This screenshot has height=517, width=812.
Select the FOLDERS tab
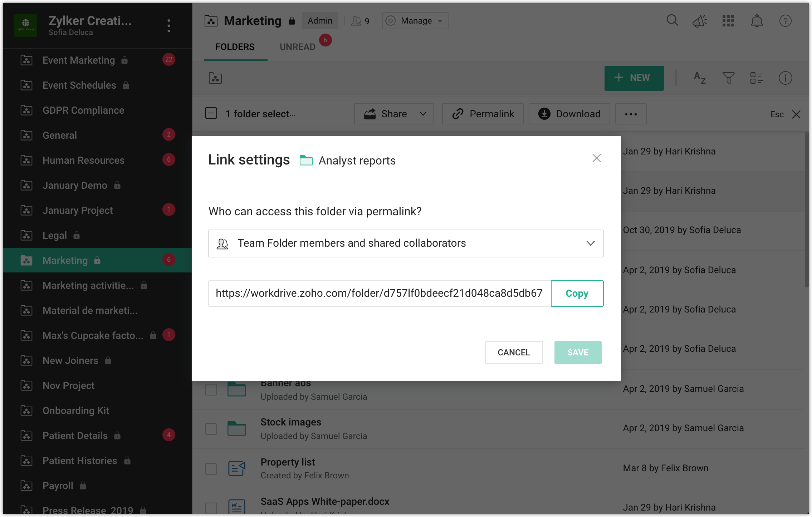point(235,47)
